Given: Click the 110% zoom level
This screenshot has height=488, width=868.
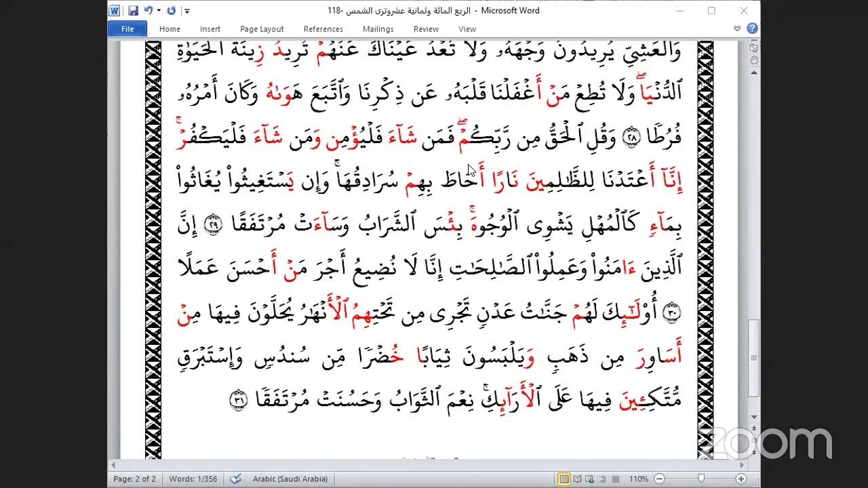Looking at the screenshot, I should [x=639, y=479].
